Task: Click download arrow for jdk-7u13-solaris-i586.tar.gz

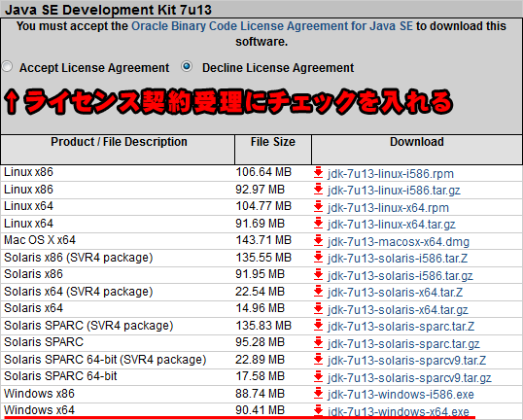Action: pos(319,274)
